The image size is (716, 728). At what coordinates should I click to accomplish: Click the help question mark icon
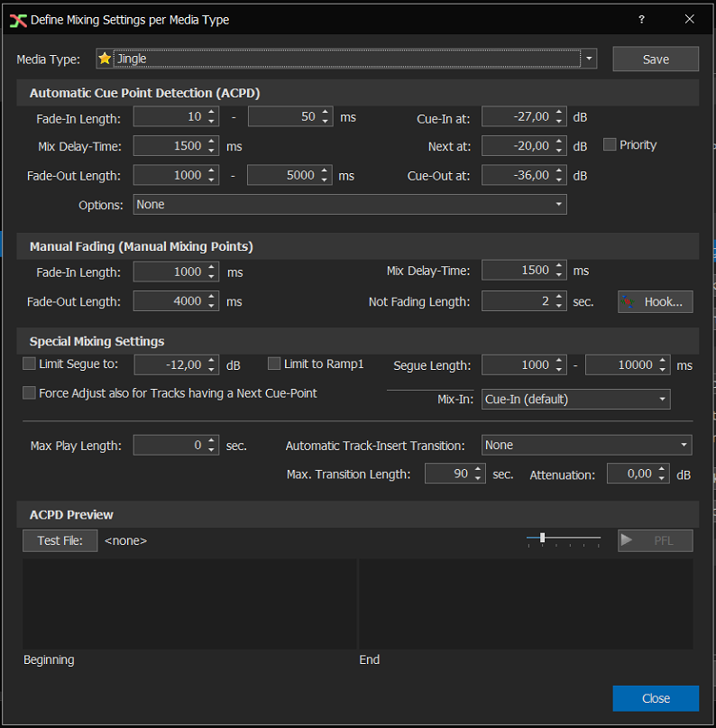tap(641, 19)
